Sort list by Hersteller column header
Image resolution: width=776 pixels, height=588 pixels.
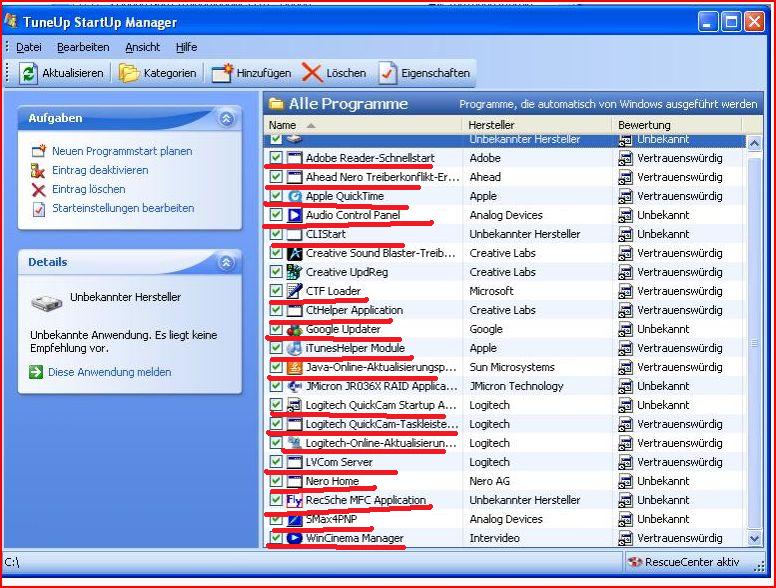(537, 125)
